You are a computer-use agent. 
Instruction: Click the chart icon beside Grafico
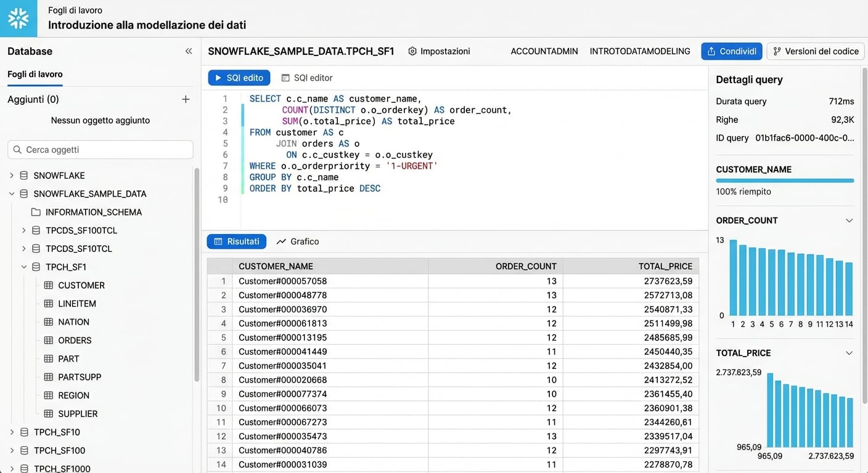(x=282, y=241)
